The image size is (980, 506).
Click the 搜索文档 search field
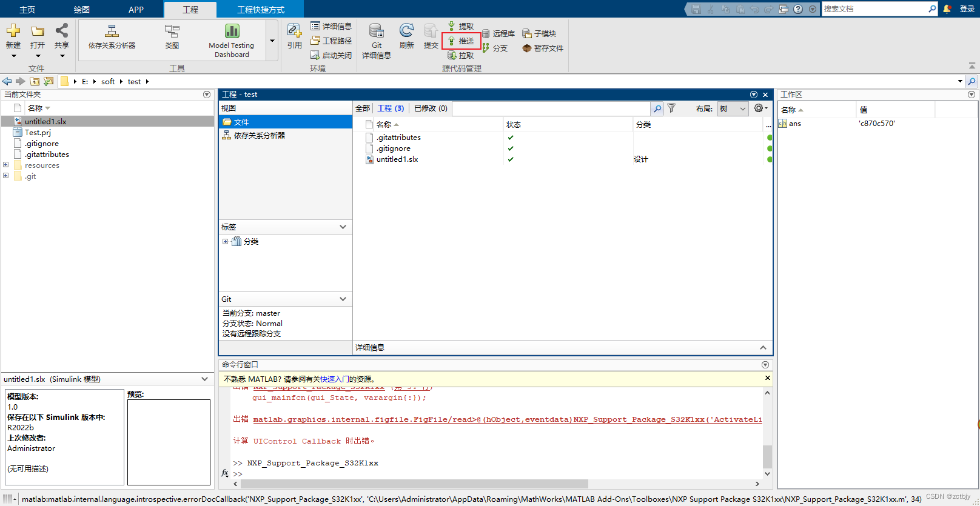pos(874,8)
